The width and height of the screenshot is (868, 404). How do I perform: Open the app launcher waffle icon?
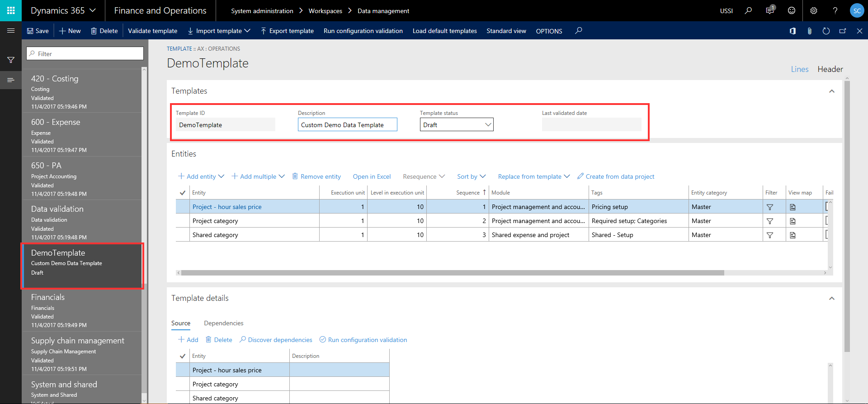11,10
